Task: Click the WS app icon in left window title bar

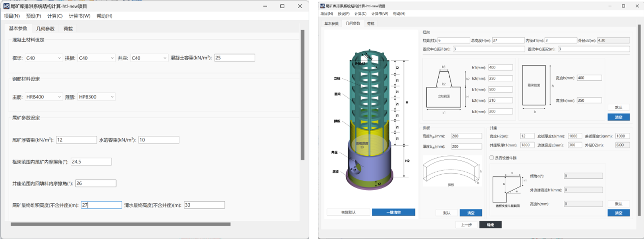Action: 6,6
